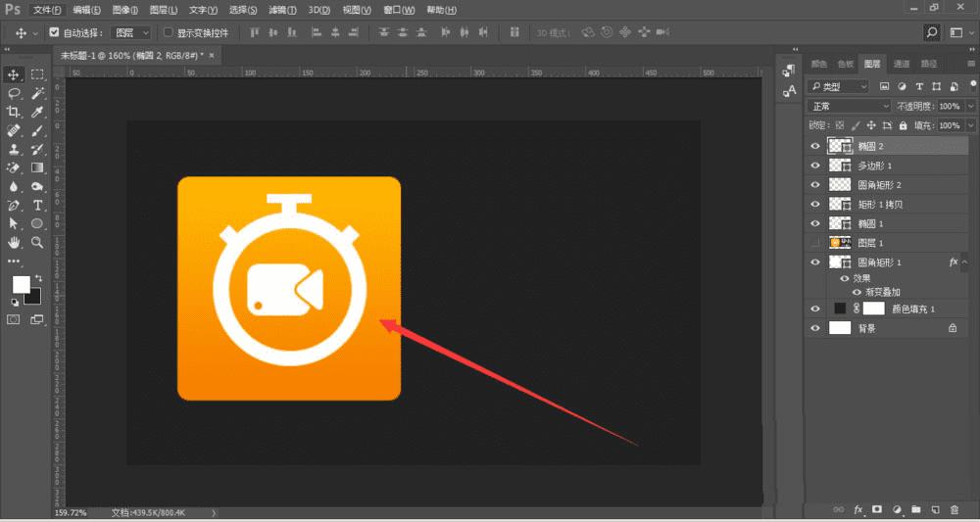Uncheck the 自动选择 checkbox

point(54,32)
